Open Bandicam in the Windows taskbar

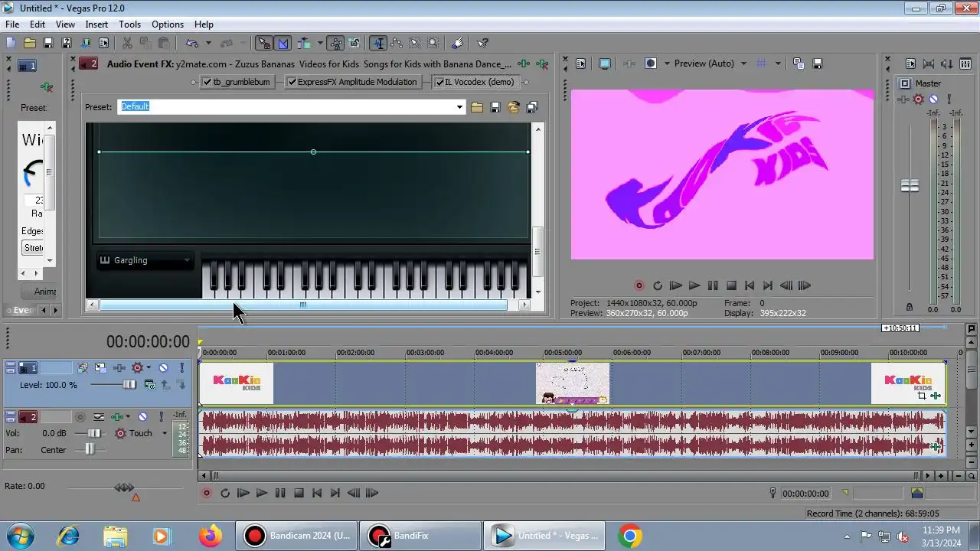tap(297, 536)
